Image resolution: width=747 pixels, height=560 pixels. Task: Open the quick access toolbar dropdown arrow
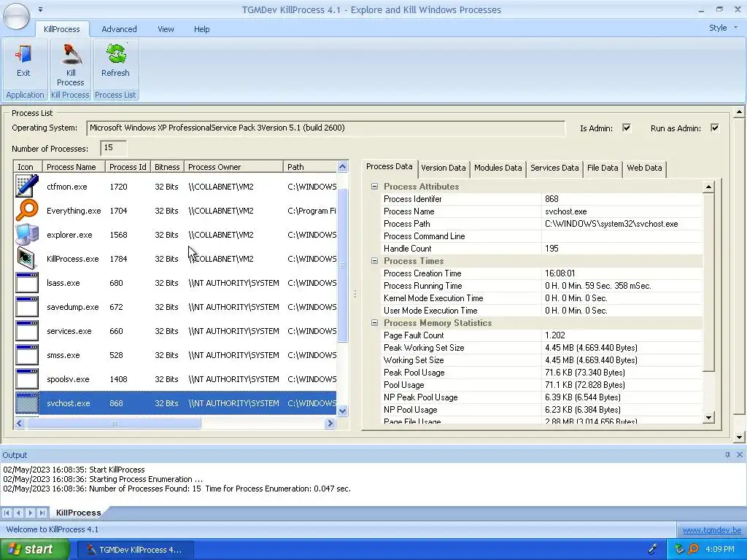[x=41, y=9]
